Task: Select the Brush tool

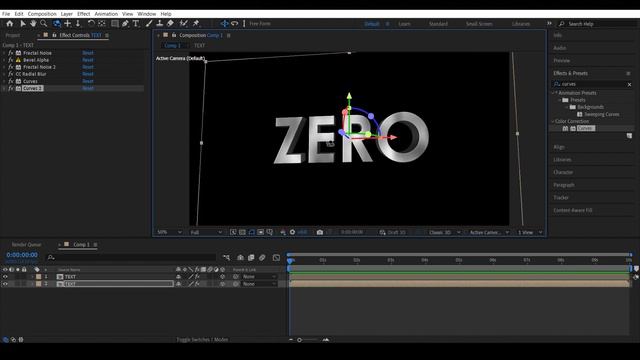Action: tap(149, 24)
